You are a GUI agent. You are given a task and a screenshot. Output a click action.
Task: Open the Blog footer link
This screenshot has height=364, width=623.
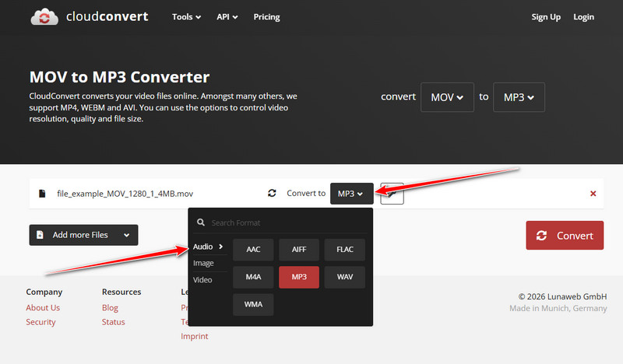[x=110, y=308]
